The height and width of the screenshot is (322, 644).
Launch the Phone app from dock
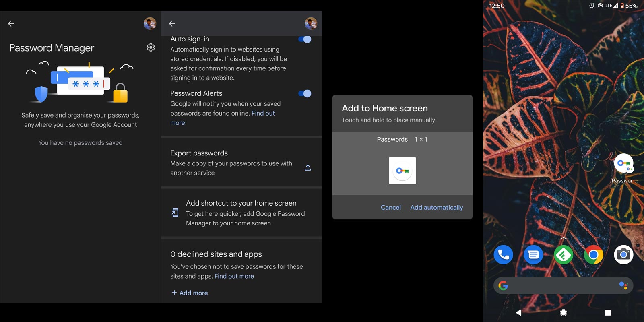pyautogui.click(x=503, y=254)
